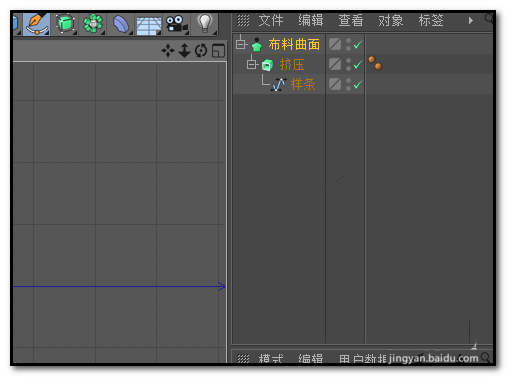Select the spline pen tool icon
Image resolution: width=507 pixels, height=377 pixels.
point(37,24)
